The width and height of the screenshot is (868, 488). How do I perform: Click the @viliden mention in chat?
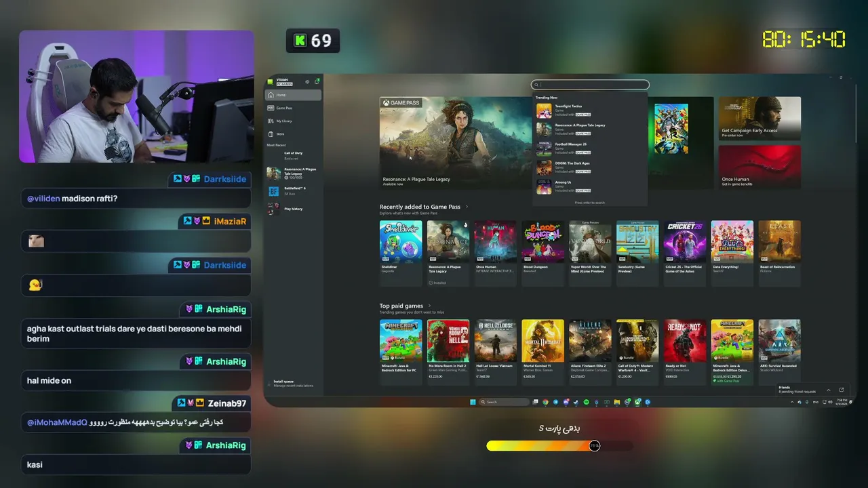43,199
